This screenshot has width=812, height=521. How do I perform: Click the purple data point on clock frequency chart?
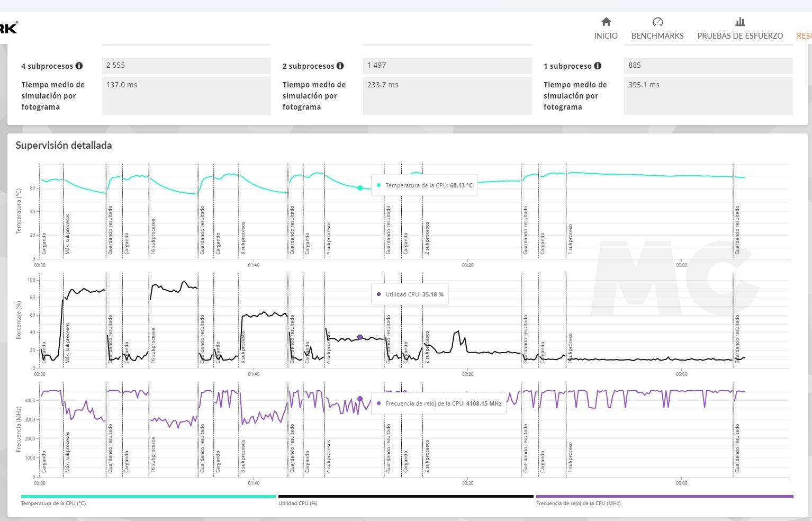pos(360,399)
